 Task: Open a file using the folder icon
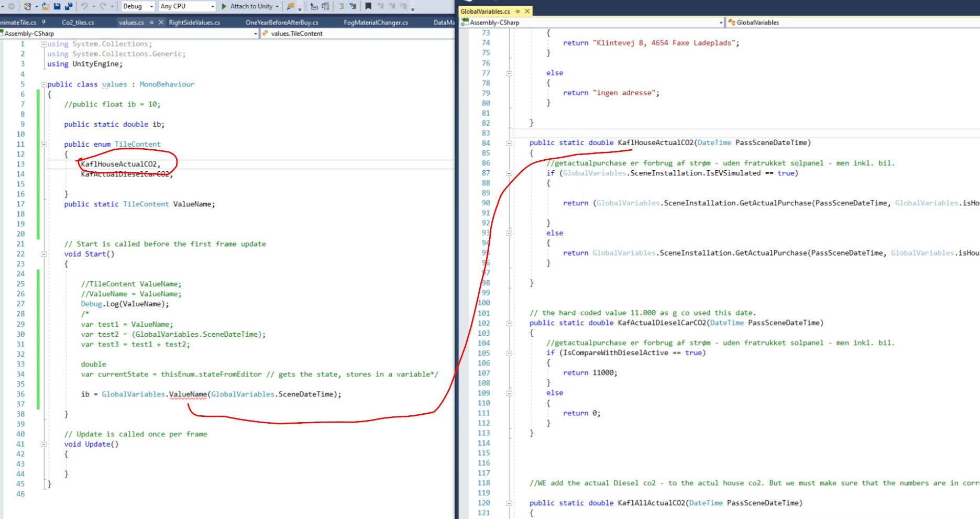45,6
